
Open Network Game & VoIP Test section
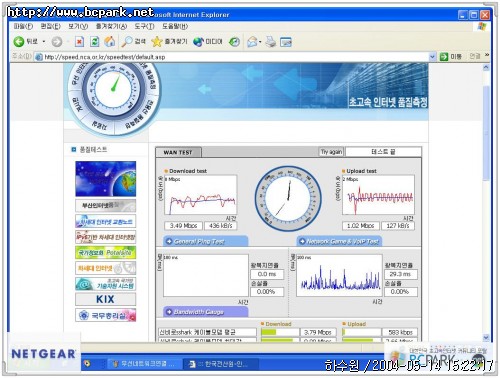339,241
